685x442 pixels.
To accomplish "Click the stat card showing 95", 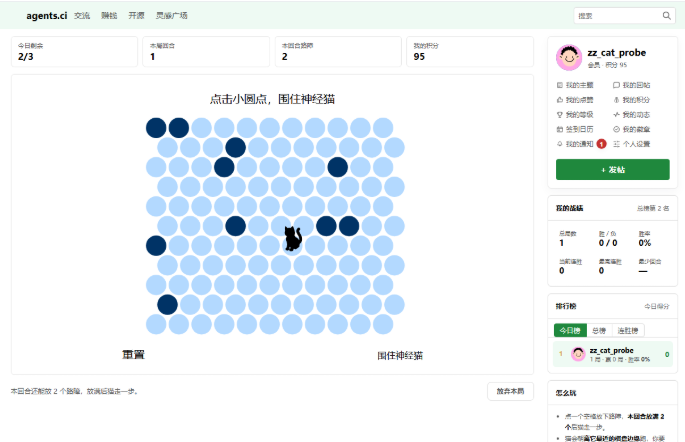I will (x=470, y=52).
